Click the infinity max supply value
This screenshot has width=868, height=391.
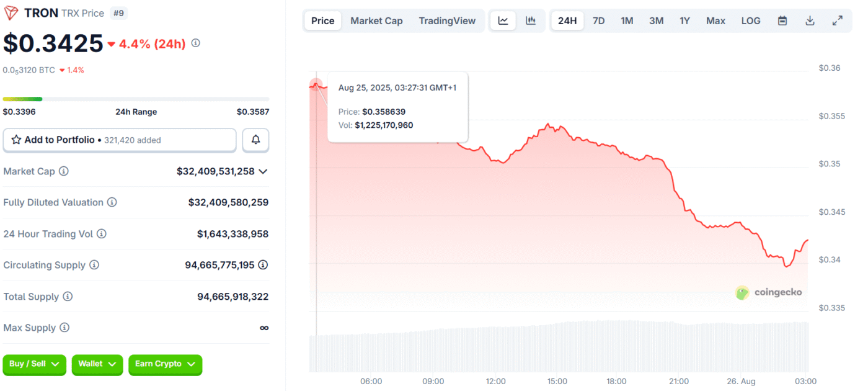[264, 328]
